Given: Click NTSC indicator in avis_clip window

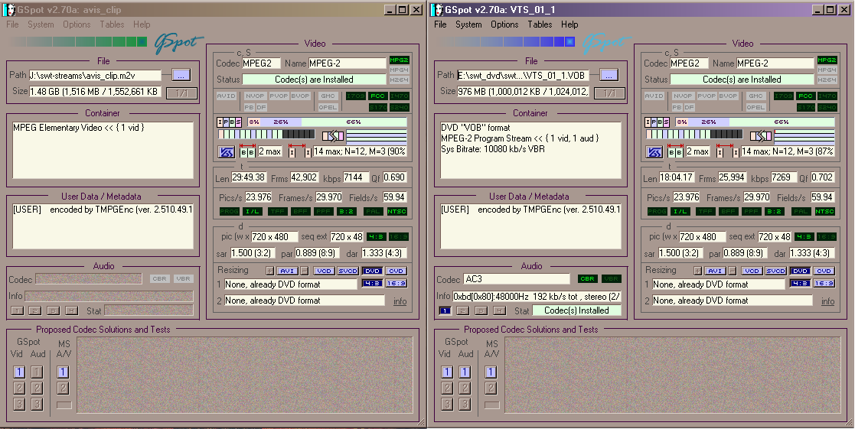Looking at the screenshot, I should click(396, 212).
